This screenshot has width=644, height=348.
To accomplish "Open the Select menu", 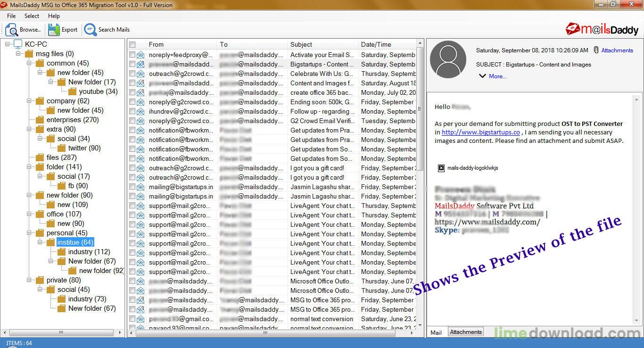I will [x=31, y=16].
